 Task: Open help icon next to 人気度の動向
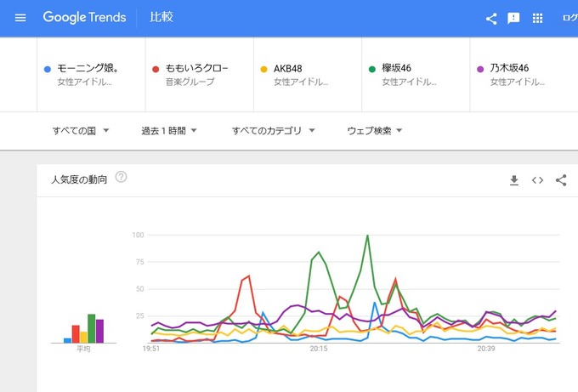121,178
